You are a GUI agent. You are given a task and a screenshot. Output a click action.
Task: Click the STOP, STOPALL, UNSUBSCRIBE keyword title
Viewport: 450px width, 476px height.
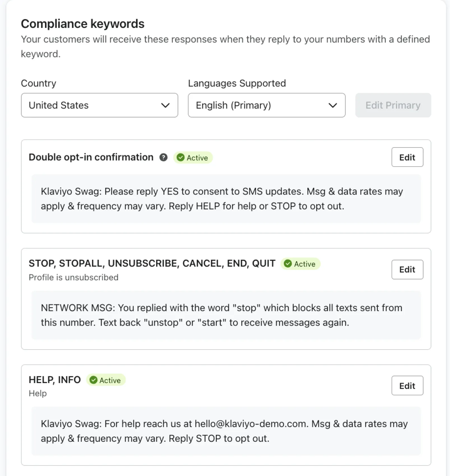click(x=152, y=263)
